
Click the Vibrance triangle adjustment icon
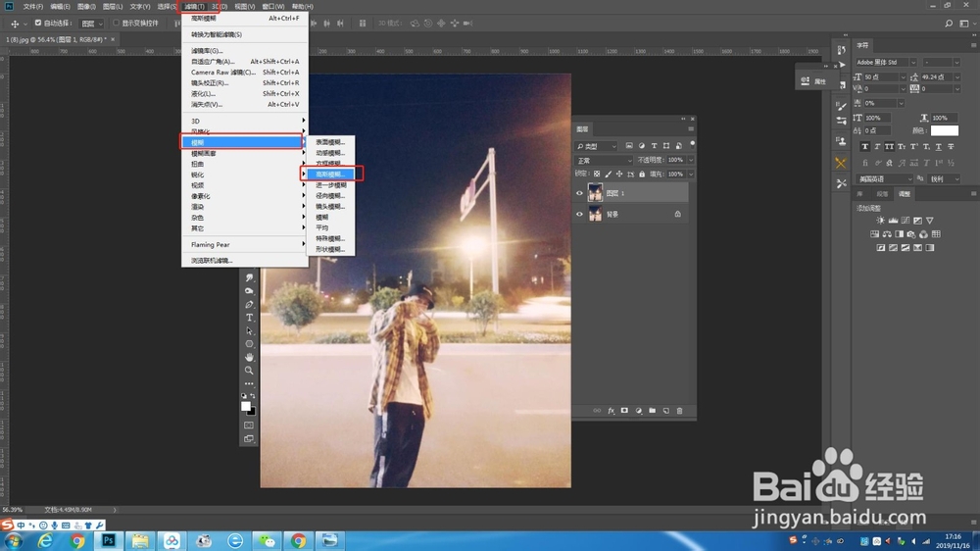point(930,221)
